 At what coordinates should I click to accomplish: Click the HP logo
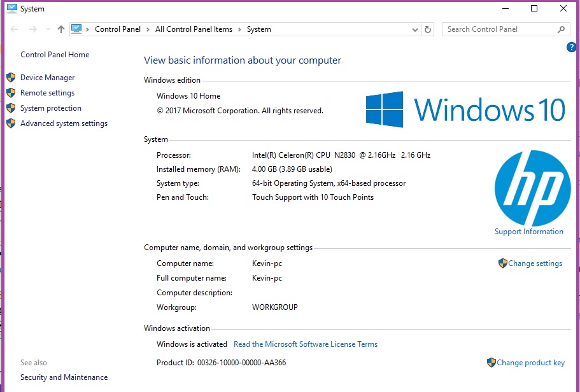pos(533,188)
